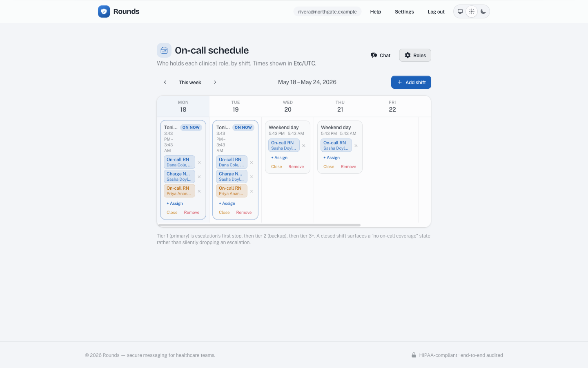The height and width of the screenshot is (368, 588).
Task: Click + Assign on Wednesday's Weekend day shift
Action: tap(279, 157)
